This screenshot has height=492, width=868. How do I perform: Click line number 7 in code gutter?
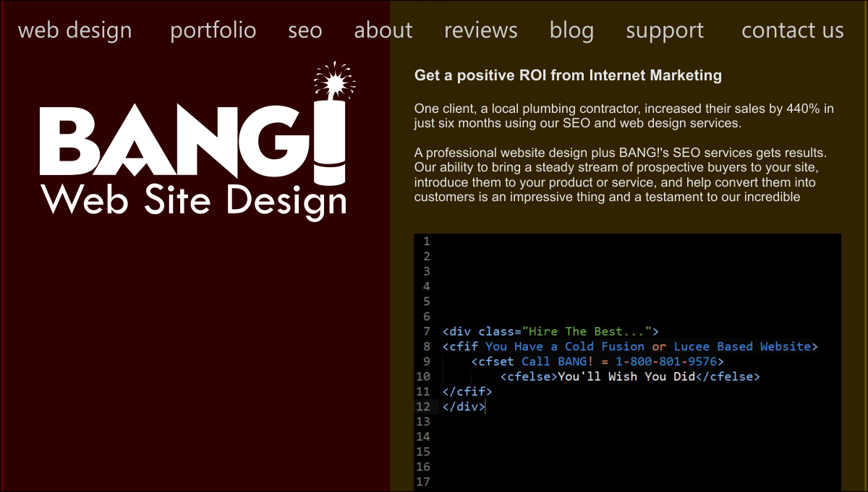[x=427, y=331]
